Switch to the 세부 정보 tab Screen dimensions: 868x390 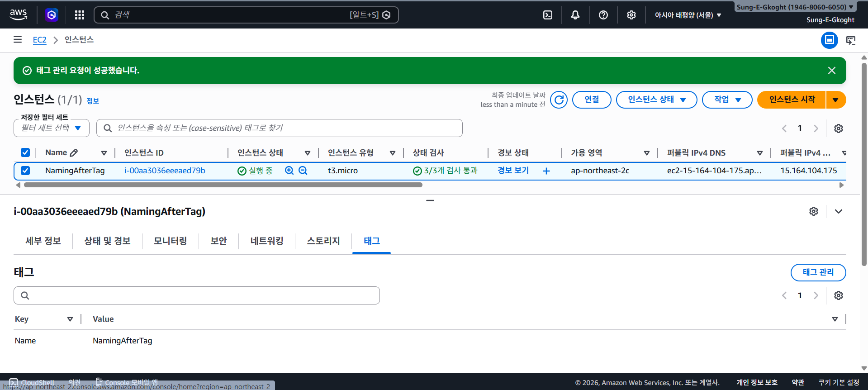[x=43, y=241]
